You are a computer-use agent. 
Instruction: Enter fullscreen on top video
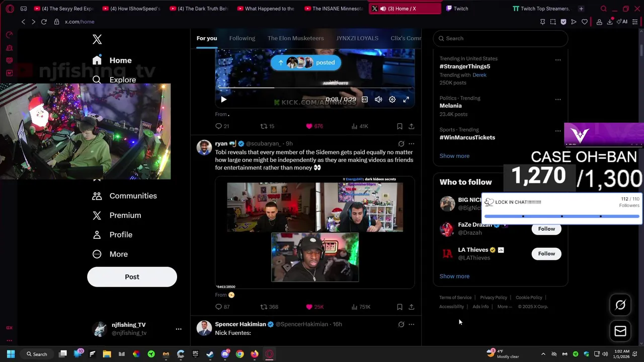pyautogui.click(x=406, y=100)
